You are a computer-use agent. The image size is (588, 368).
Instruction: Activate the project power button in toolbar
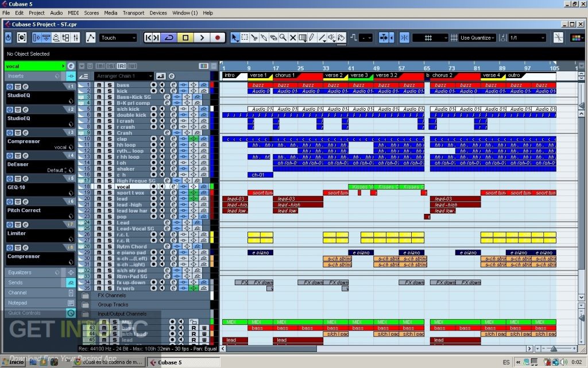(x=9, y=37)
